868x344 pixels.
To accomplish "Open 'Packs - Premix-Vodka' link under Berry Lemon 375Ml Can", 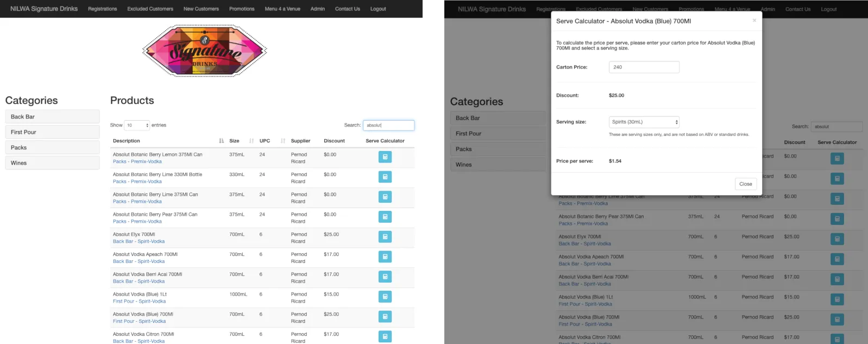I will coord(137,161).
